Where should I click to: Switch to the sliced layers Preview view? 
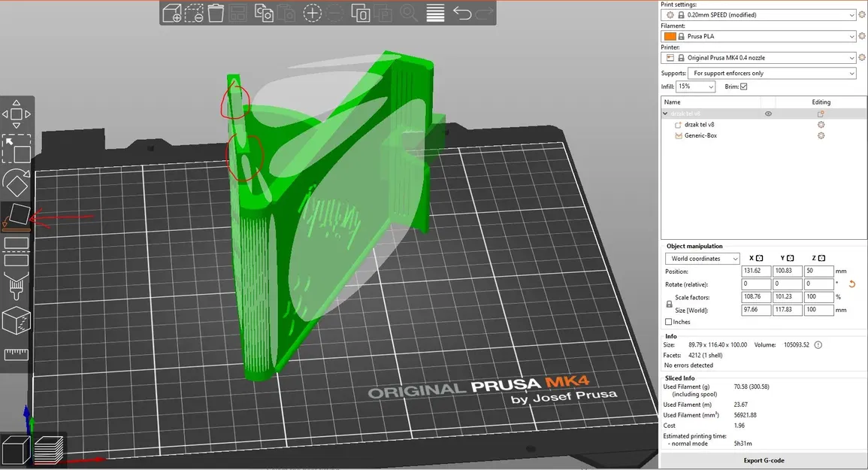(x=49, y=450)
